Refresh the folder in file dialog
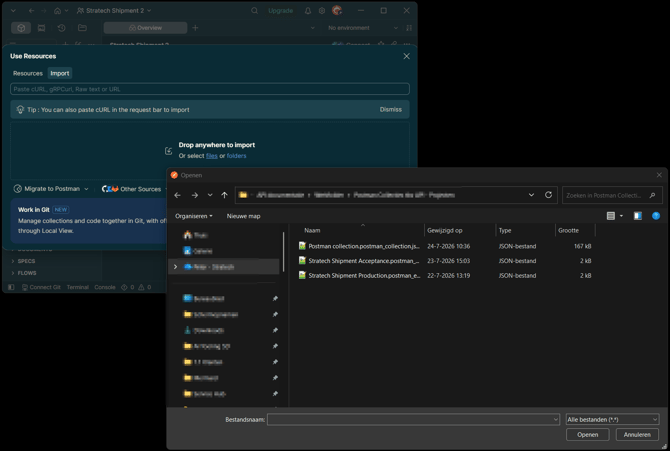 pyautogui.click(x=548, y=195)
